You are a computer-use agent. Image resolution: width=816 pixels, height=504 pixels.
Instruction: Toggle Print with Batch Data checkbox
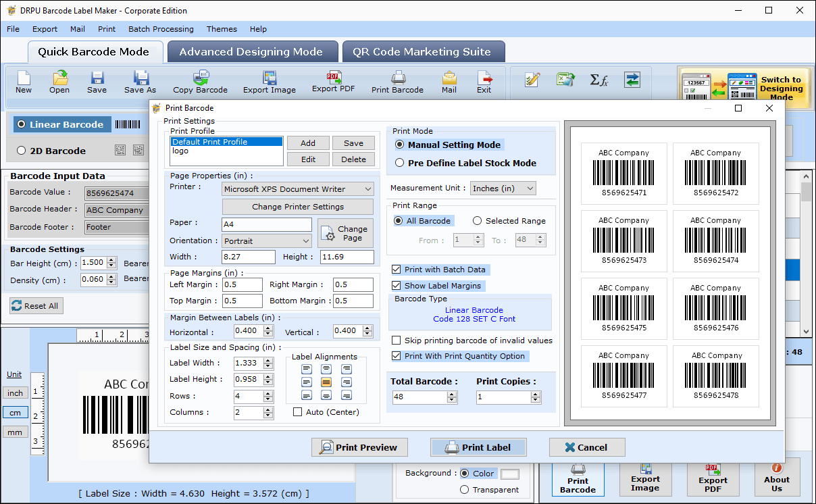[x=397, y=270]
